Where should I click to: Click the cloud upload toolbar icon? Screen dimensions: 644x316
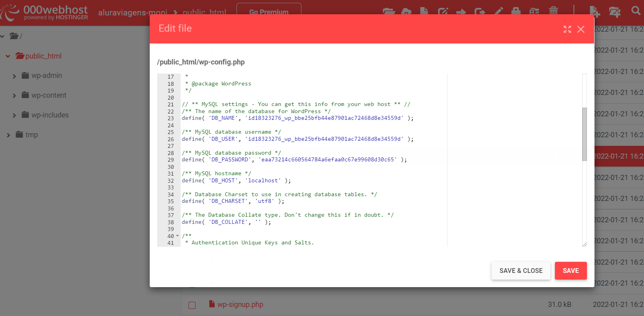coord(406,11)
